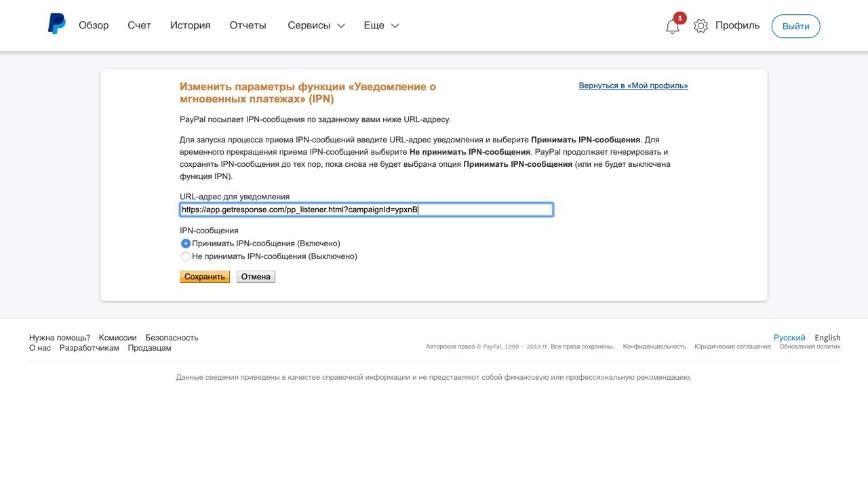The height and width of the screenshot is (489, 868).
Task: Expand the "Еще" dropdown menu
Action: (x=381, y=25)
